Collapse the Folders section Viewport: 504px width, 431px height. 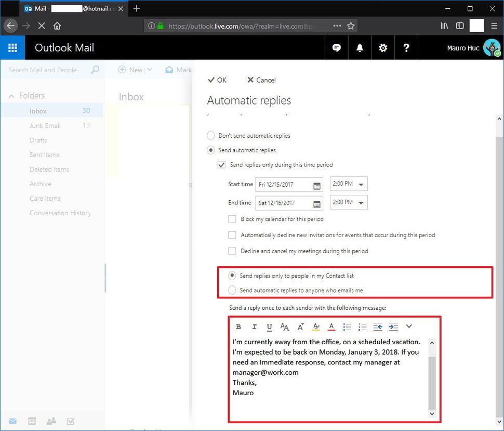[x=11, y=96]
